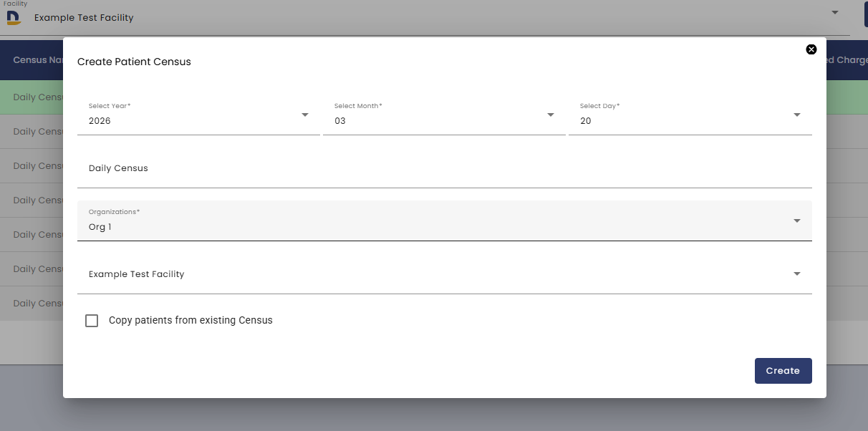Expand the top Facility selector arrow

tap(835, 12)
